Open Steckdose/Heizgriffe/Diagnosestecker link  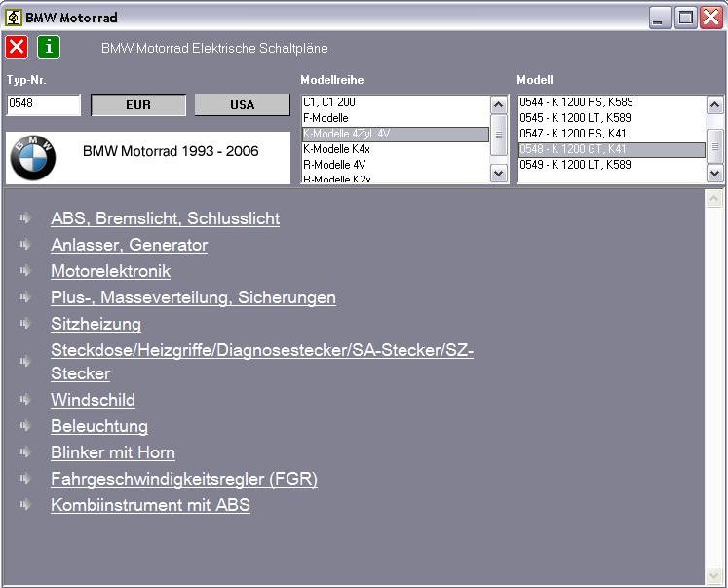(262, 362)
